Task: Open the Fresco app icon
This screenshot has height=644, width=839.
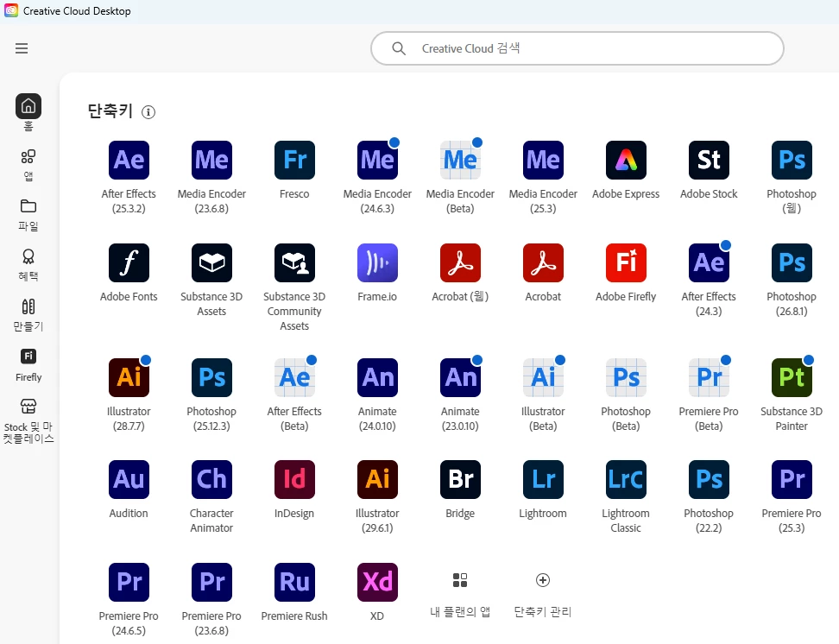Action: coord(294,160)
